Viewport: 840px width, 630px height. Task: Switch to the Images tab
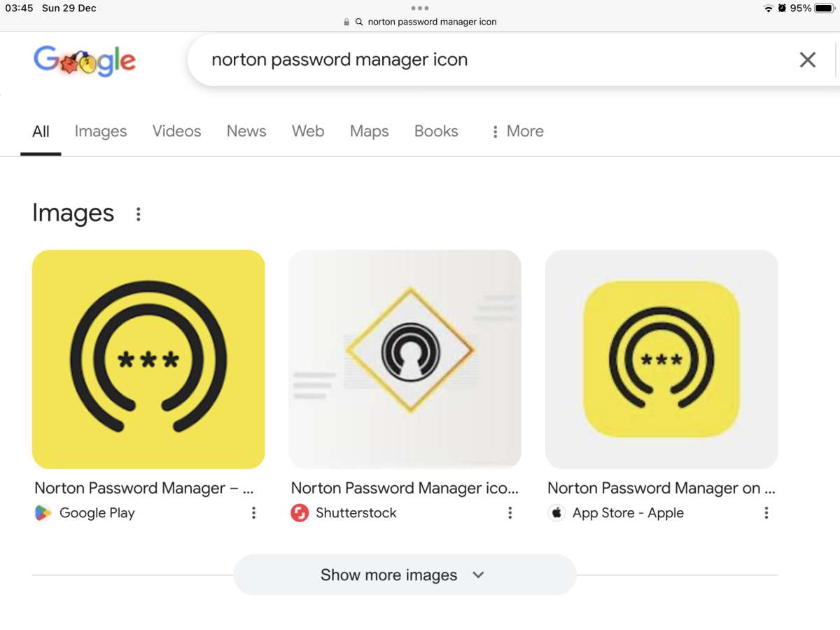pos(101,131)
